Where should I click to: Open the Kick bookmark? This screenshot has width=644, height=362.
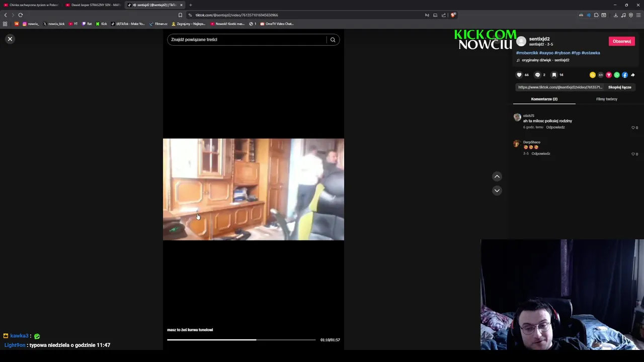click(x=102, y=24)
